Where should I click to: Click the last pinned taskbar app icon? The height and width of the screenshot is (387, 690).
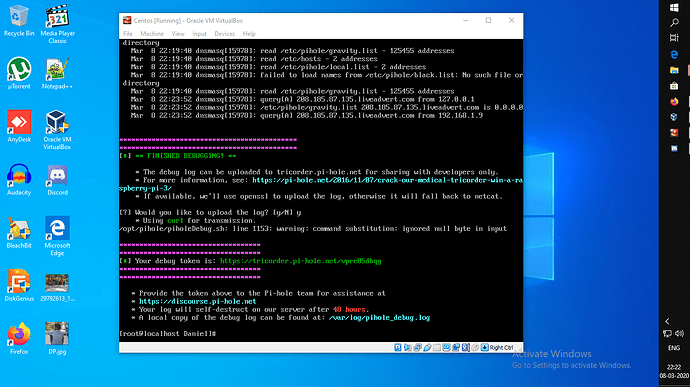click(x=674, y=149)
